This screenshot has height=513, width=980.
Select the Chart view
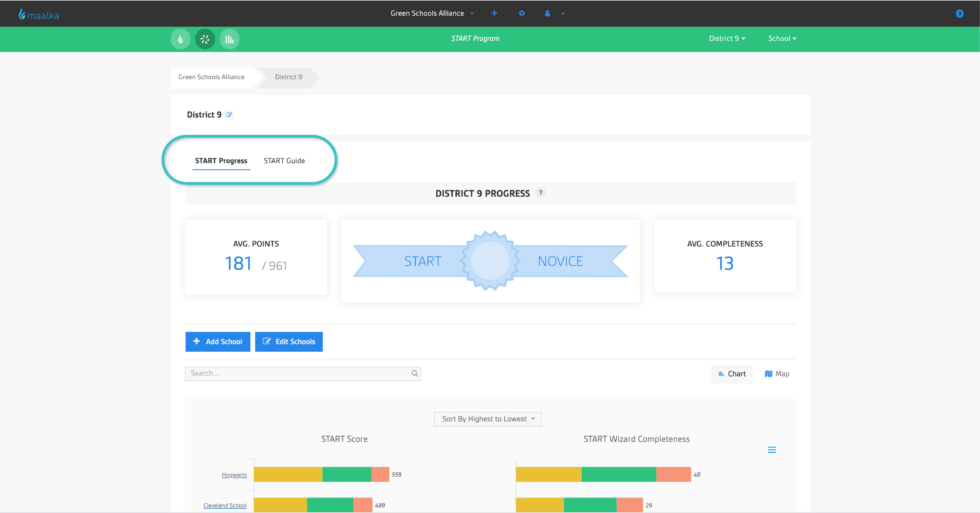coord(731,374)
